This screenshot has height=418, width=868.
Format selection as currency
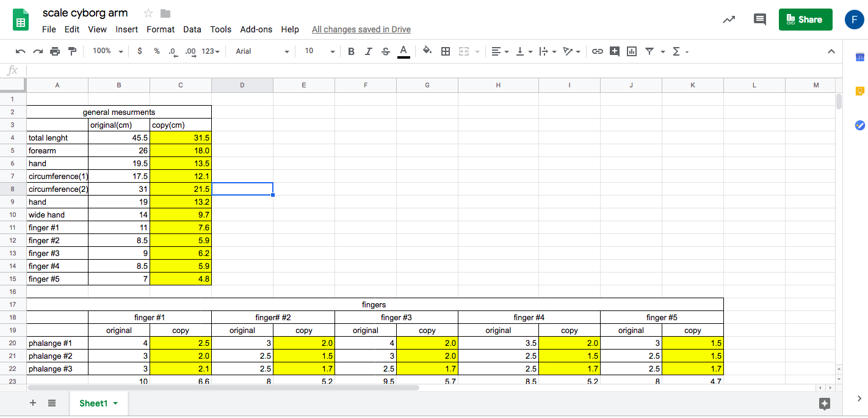click(x=140, y=51)
